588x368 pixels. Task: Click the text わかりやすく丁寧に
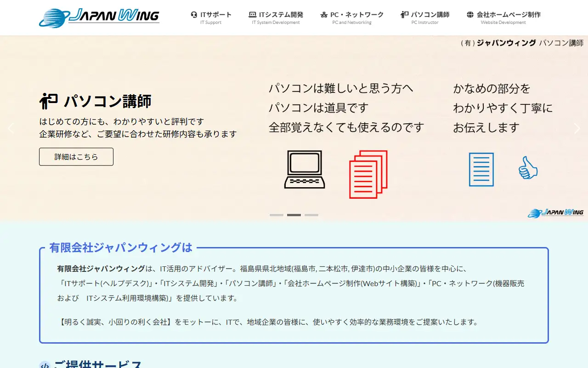click(503, 108)
